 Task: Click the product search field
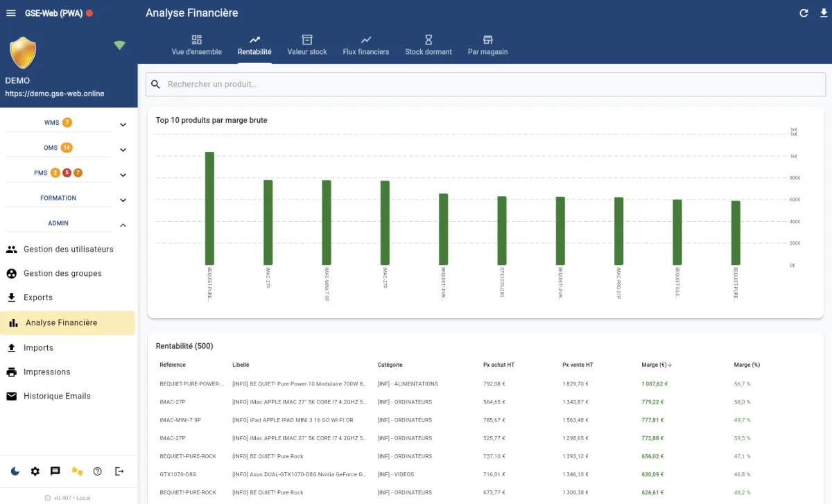(x=416, y=84)
